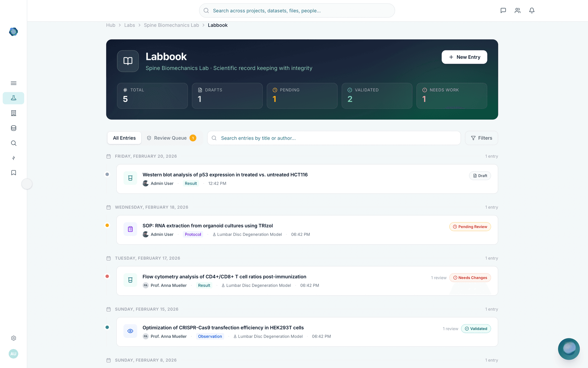Create a New Entry
588x368 pixels.
click(x=464, y=57)
